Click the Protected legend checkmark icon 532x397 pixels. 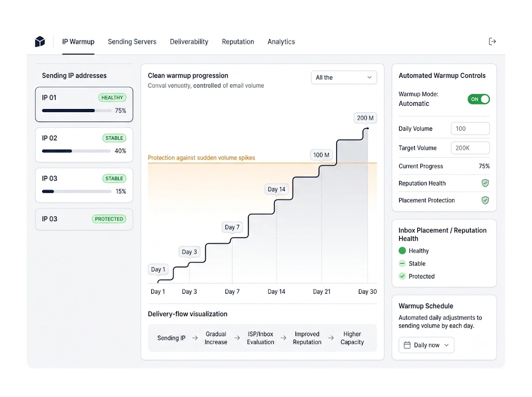coord(402,276)
